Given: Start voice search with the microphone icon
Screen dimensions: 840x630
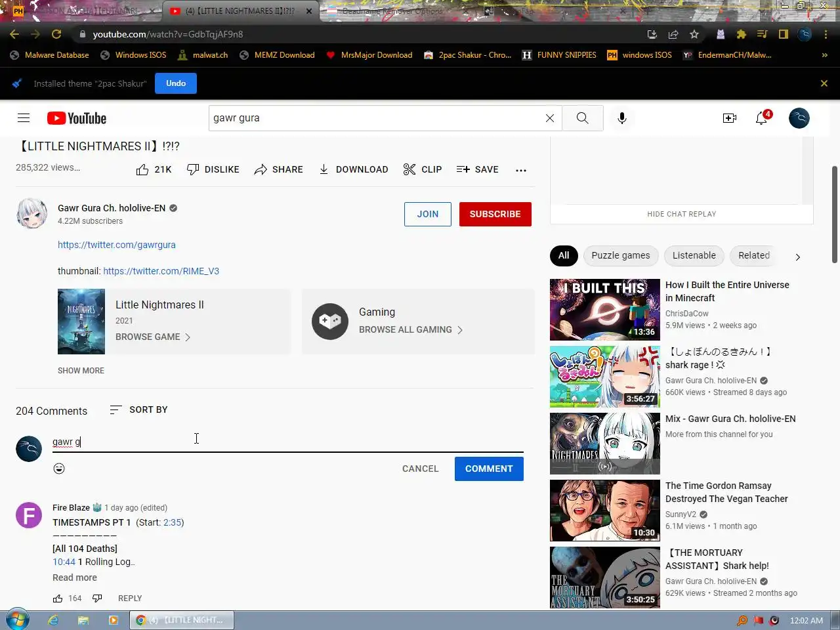Looking at the screenshot, I should 622,118.
